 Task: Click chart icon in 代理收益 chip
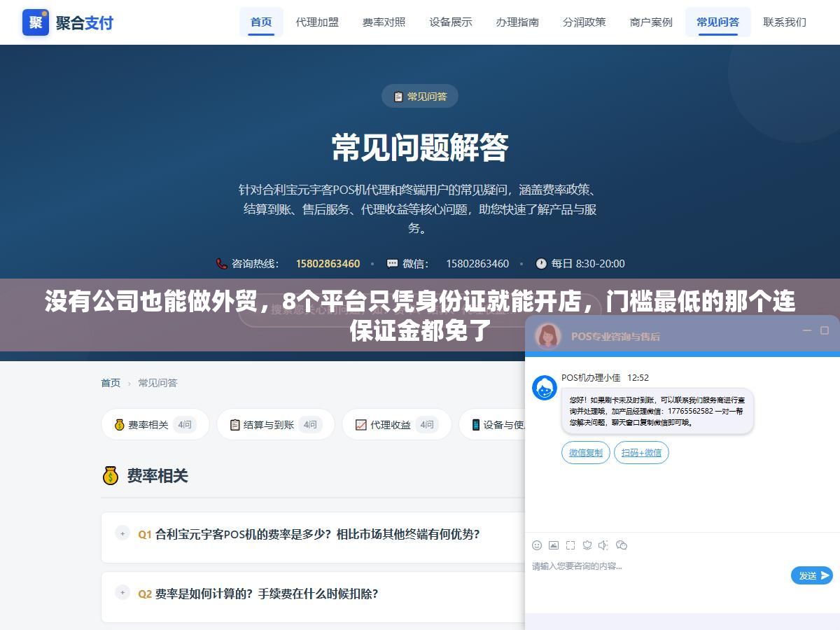(361, 425)
